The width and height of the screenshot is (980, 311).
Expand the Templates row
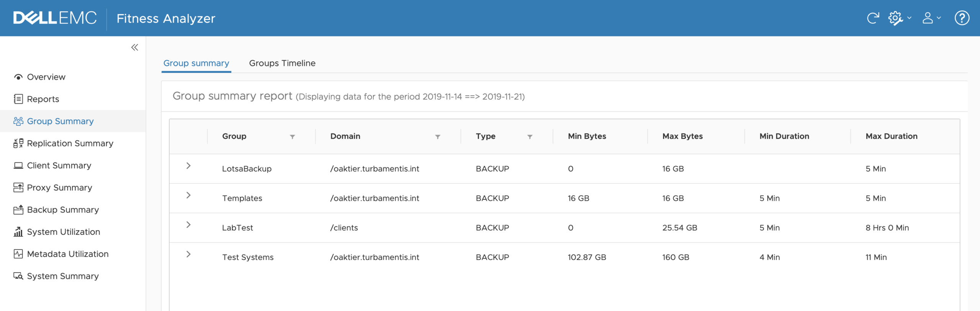tap(188, 195)
